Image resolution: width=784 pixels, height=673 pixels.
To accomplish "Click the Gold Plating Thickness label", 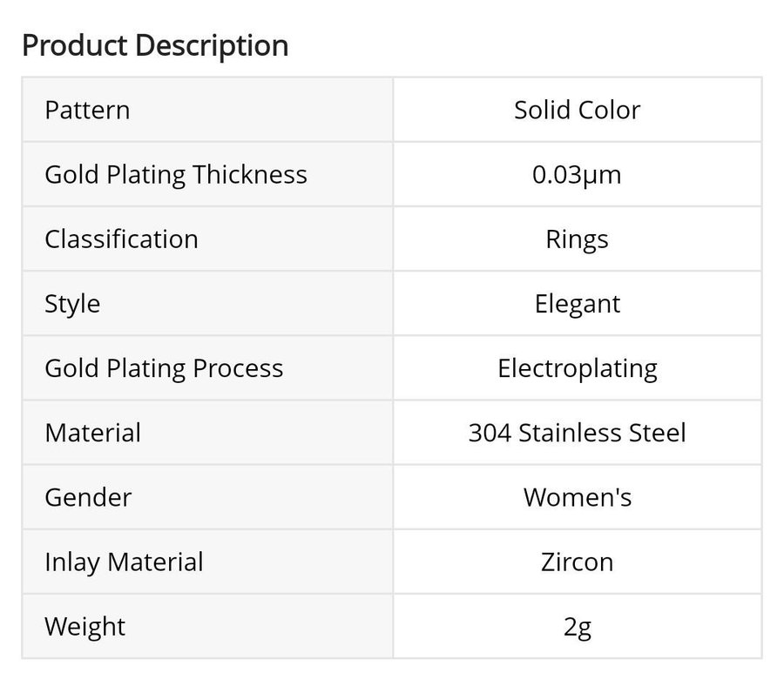I will click(176, 174).
